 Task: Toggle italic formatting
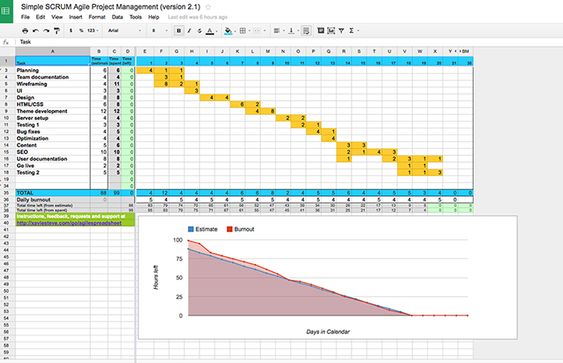189,31
